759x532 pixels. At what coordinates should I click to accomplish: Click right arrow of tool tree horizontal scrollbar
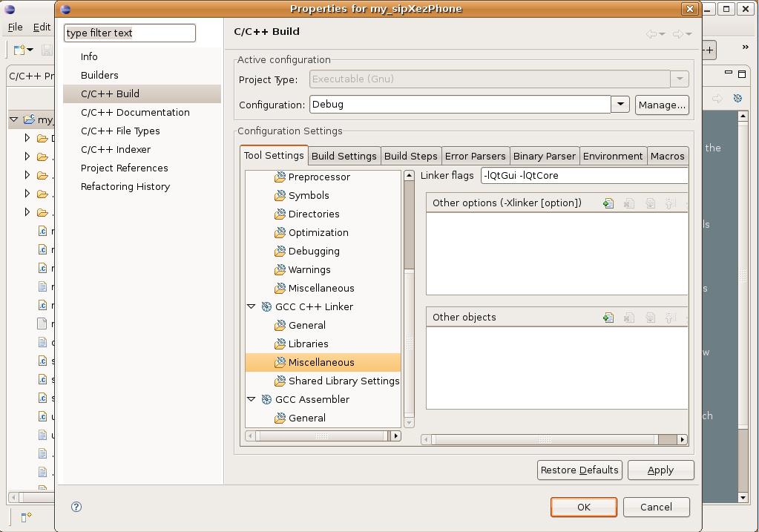[396, 436]
